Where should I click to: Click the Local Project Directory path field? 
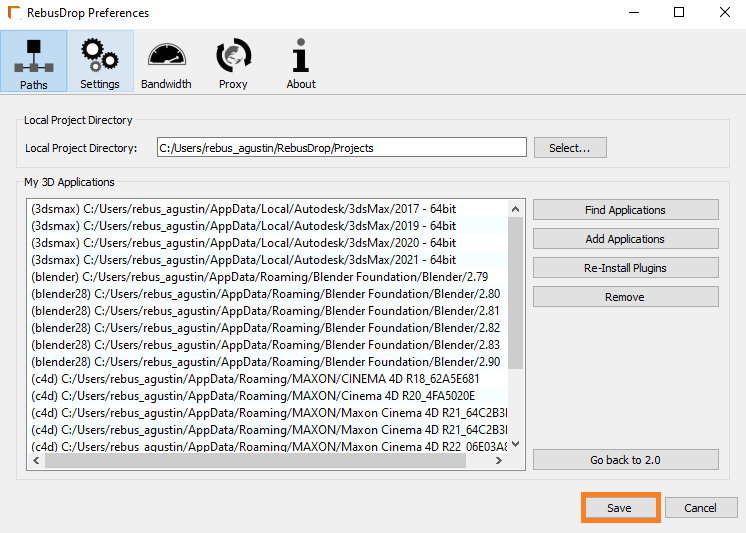[x=342, y=148]
